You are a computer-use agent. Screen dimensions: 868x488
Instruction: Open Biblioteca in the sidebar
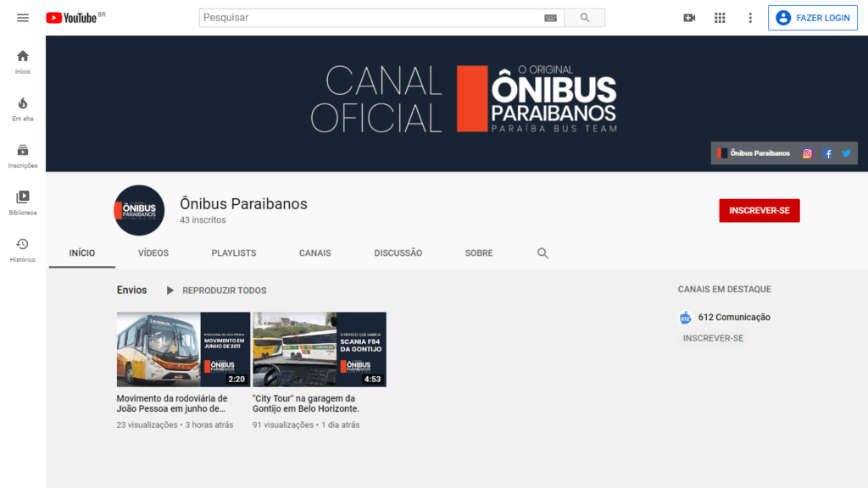[x=23, y=203]
